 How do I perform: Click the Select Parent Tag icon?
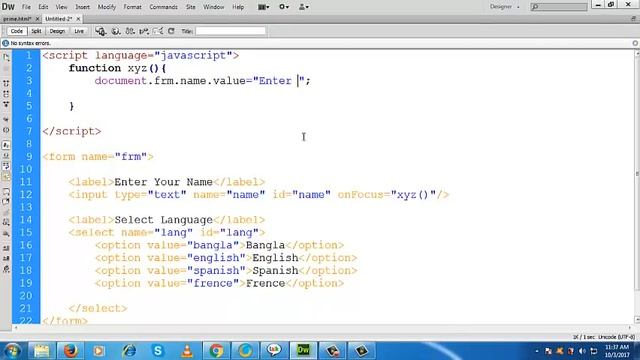pos(6,119)
